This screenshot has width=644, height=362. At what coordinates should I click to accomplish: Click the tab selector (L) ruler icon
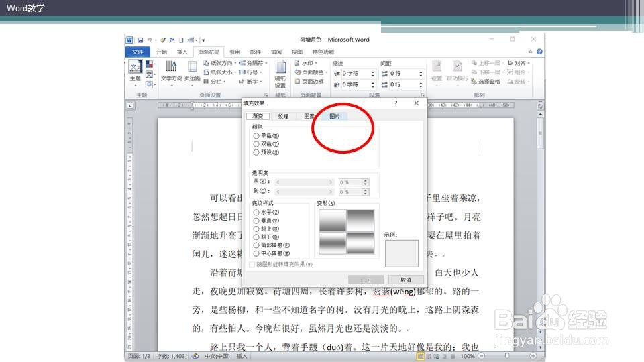(x=130, y=105)
